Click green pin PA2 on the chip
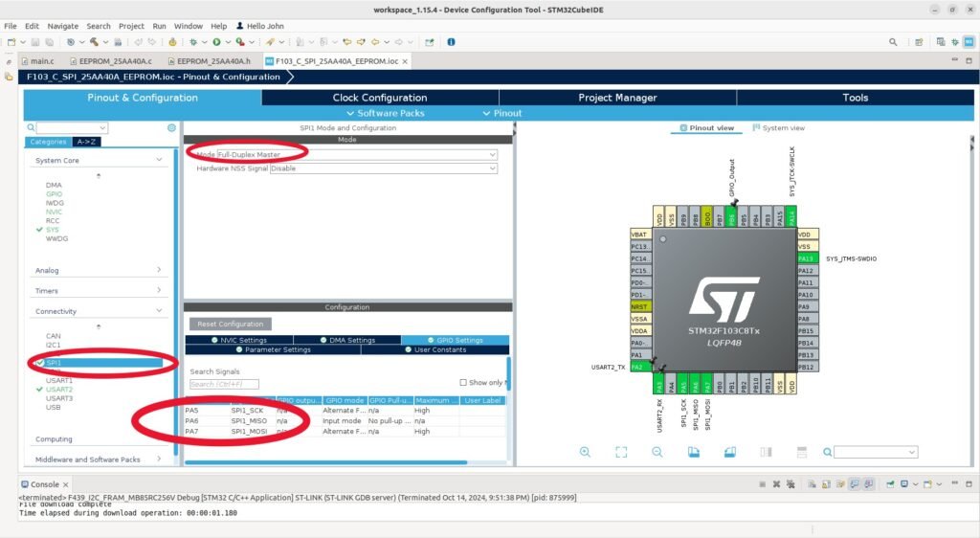Viewport: 980px width, 538px height. click(x=640, y=367)
